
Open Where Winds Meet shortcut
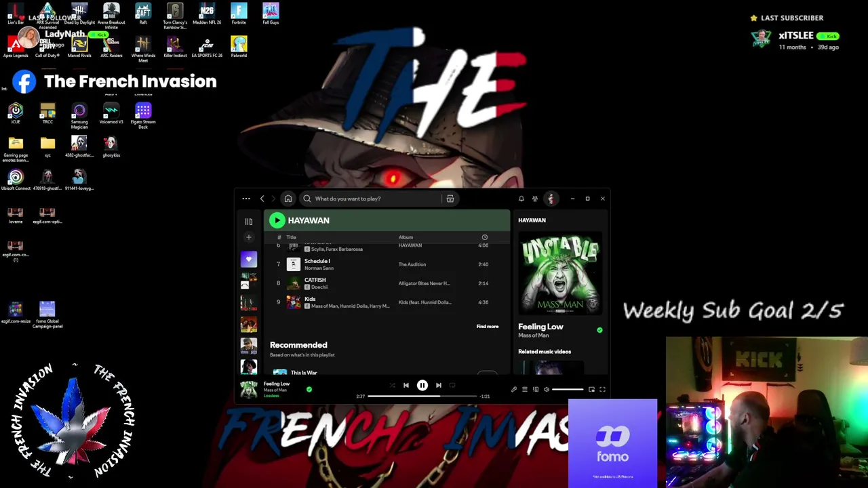click(143, 49)
